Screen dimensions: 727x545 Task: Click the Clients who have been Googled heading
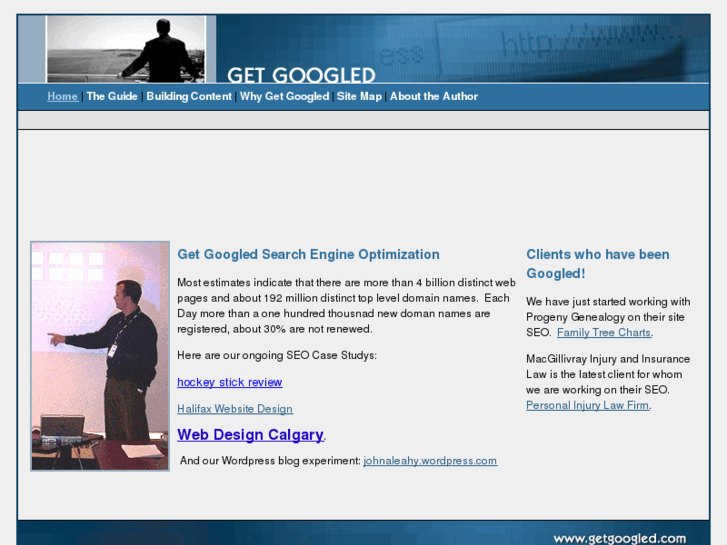pos(598,264)
